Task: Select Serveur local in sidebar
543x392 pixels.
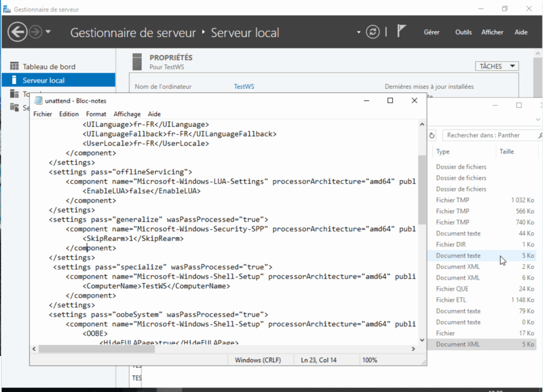Action: click(43, 81)
